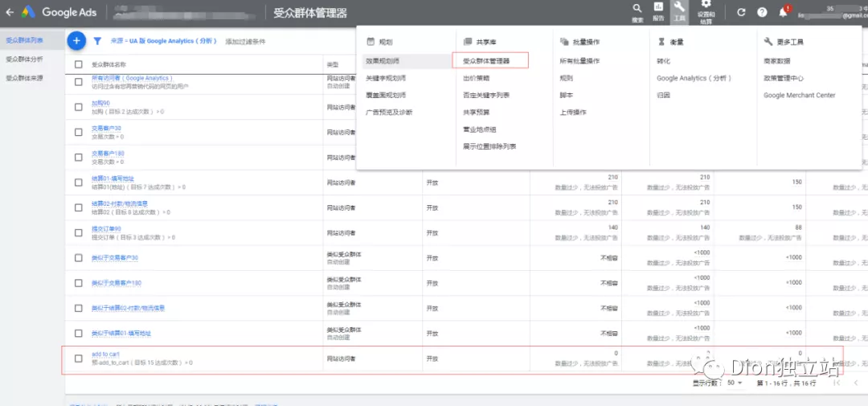Click the 来源 = UA 版 Google Analytics filter chip
Viewport: 868px width, 406px height.
(x=164, y=41)
